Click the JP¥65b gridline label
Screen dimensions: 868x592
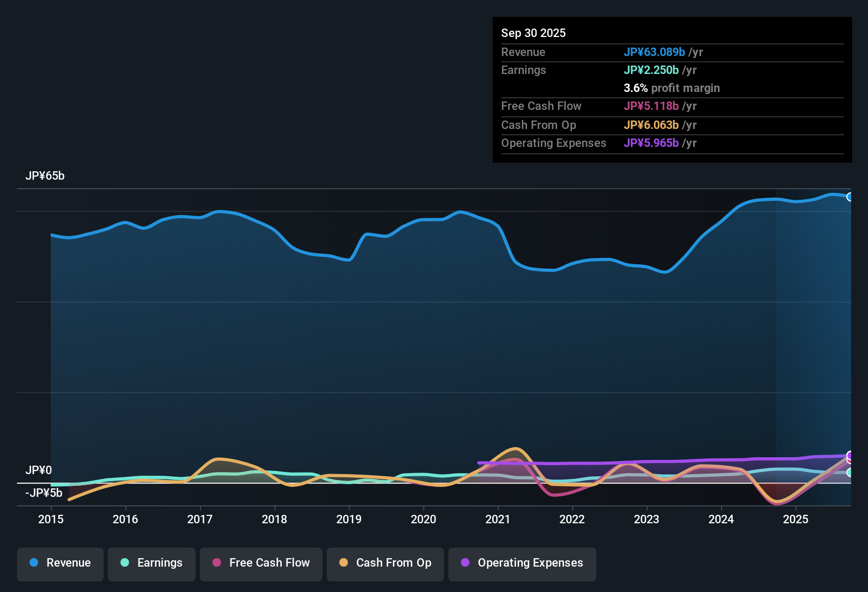click(x=45, y=175)
